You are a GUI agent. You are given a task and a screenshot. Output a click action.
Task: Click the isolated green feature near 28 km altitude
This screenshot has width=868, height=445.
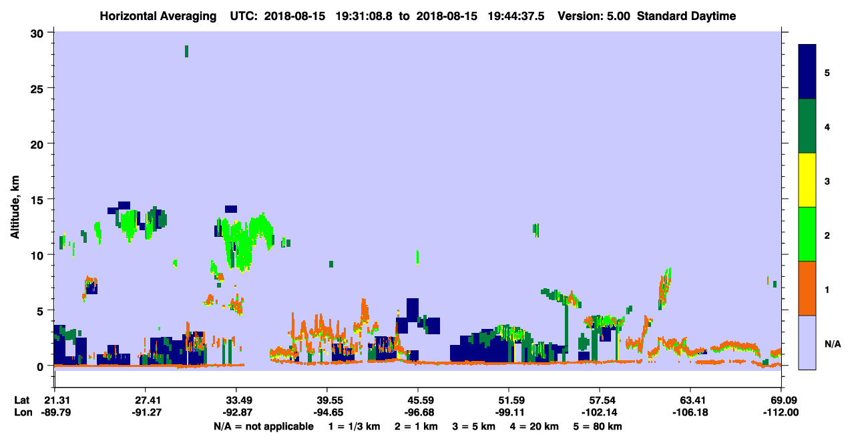186,51
